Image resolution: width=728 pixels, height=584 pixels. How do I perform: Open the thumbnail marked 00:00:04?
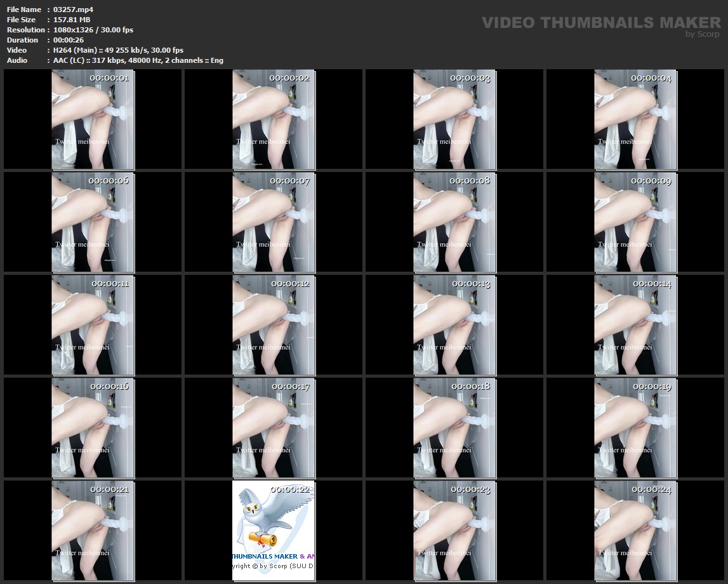635,119
